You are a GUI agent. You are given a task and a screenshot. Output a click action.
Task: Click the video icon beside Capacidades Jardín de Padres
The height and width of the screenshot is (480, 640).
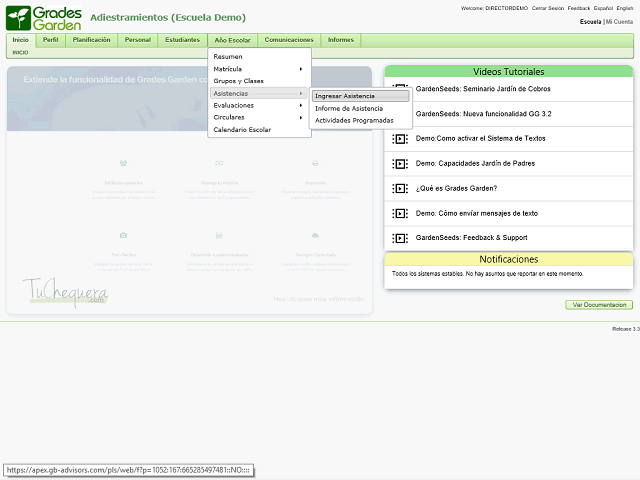[400, 163]
